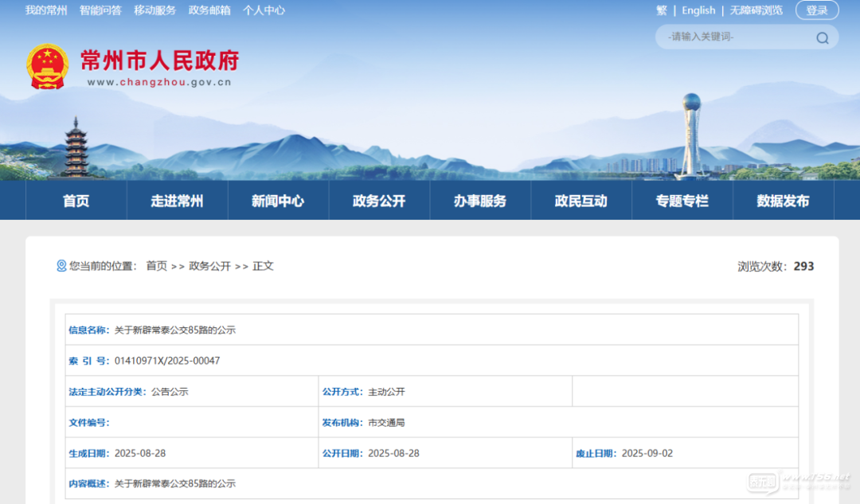Open 数据发布 navigation tab
860x504 pixels.
(x=783, y=201)
